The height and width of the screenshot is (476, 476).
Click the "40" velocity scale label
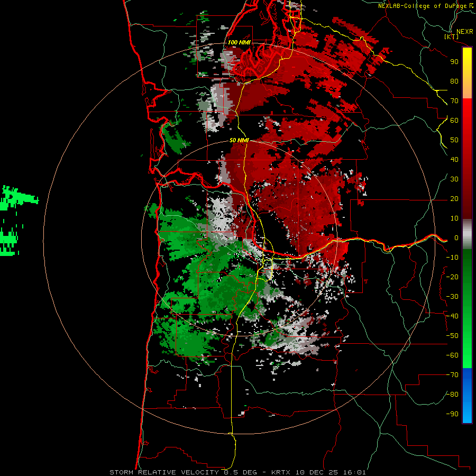(x=454, y=159)
